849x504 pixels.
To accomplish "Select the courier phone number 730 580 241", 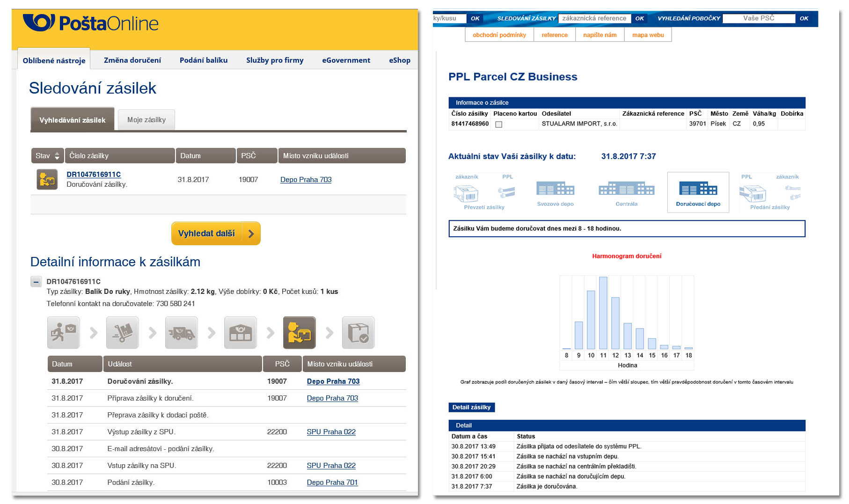I will coord(176,304).
